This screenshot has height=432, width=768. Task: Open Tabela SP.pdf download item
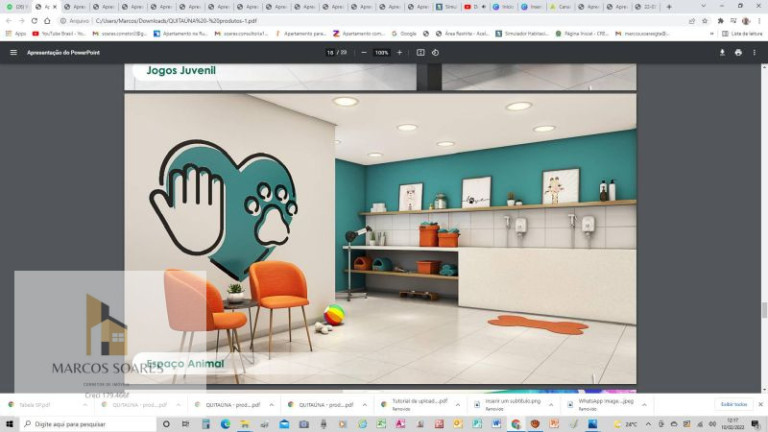(35, 405)
